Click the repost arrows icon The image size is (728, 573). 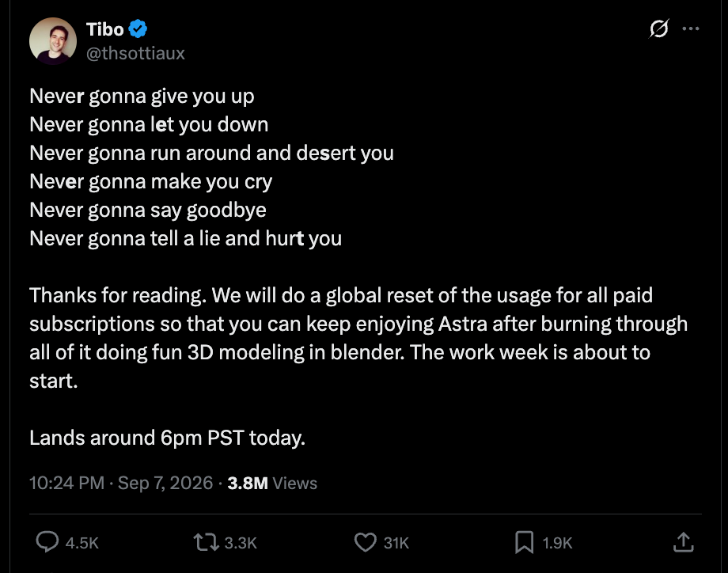(x=207, y=542)
